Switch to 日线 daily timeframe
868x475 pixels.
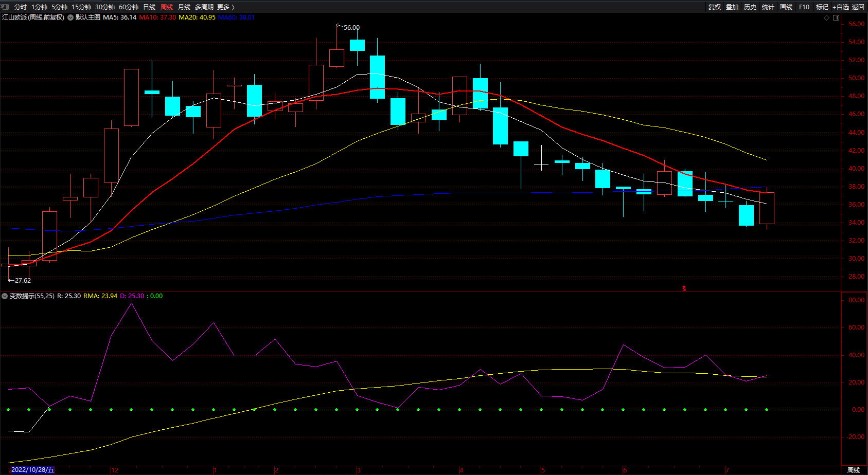[149, 7]
